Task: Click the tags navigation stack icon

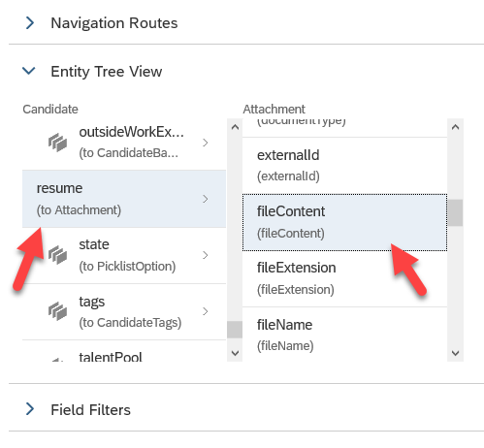Action: [57, 311]
